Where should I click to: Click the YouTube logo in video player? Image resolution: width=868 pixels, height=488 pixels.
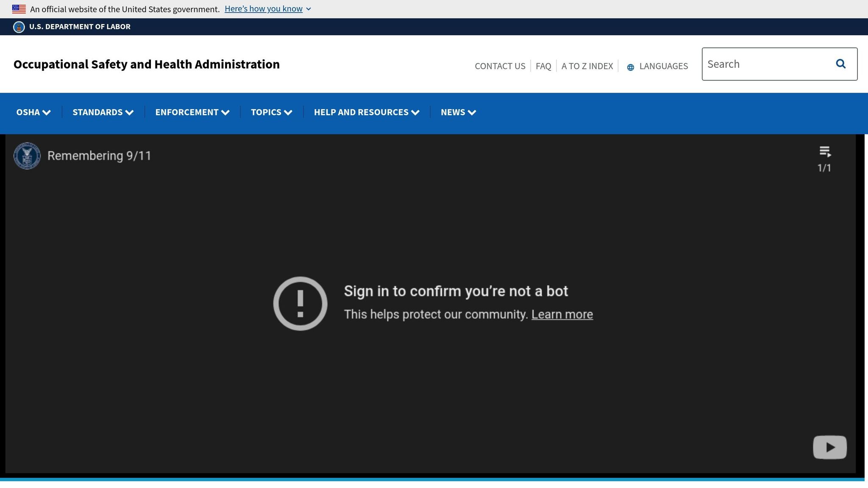(x=829, y=447)
